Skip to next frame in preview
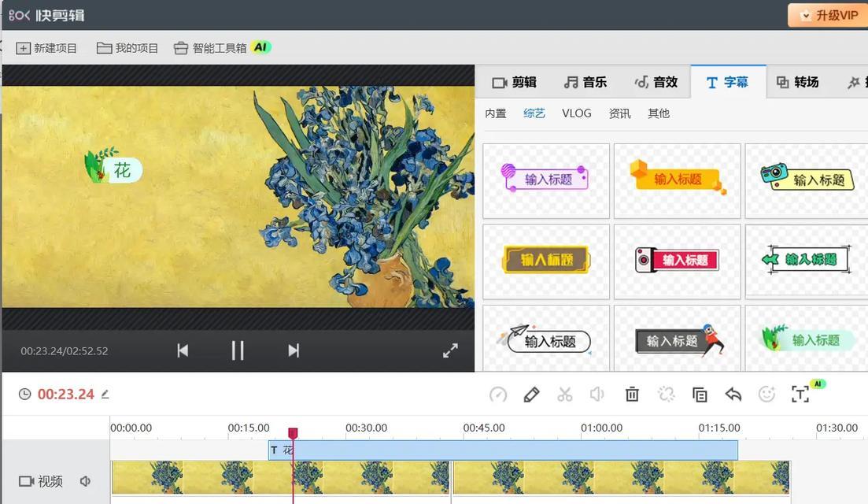Screen dimensions: 868x504 (294, 350)
